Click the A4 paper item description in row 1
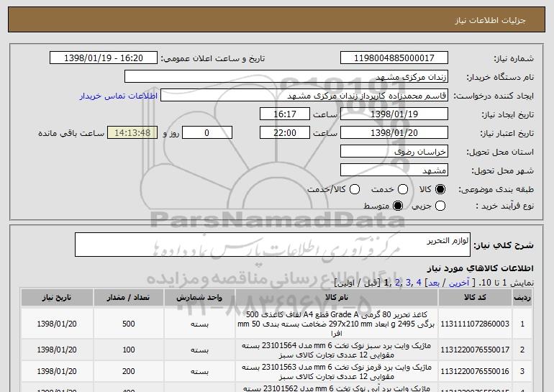 (x=337, y=324)
